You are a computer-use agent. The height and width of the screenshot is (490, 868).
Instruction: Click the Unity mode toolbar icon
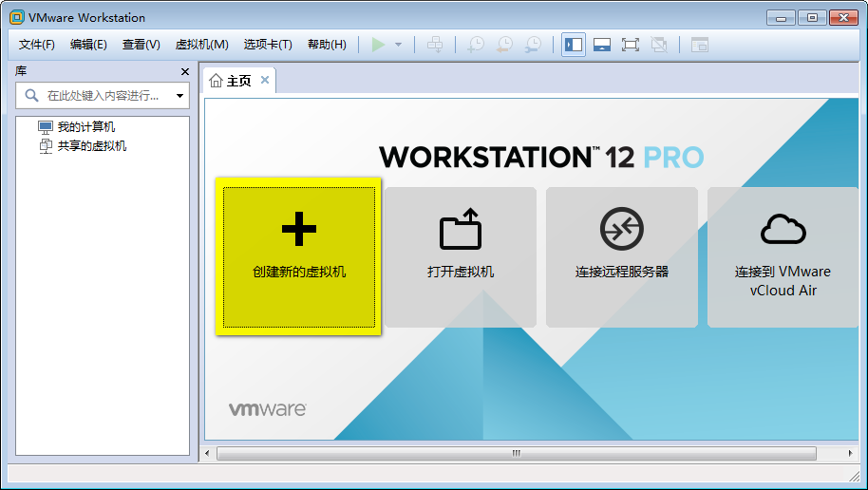click(x=659, y=45)
